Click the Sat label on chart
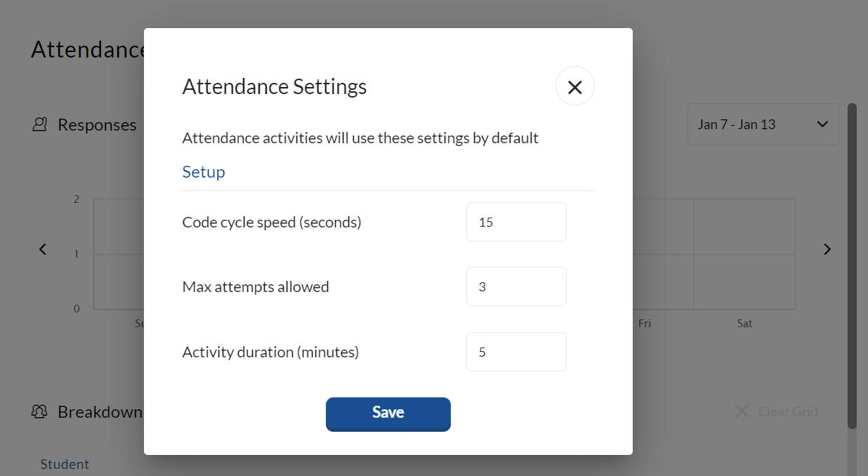Image resolution: width=868 pixels, height=476 pixels. click(744, 324)
